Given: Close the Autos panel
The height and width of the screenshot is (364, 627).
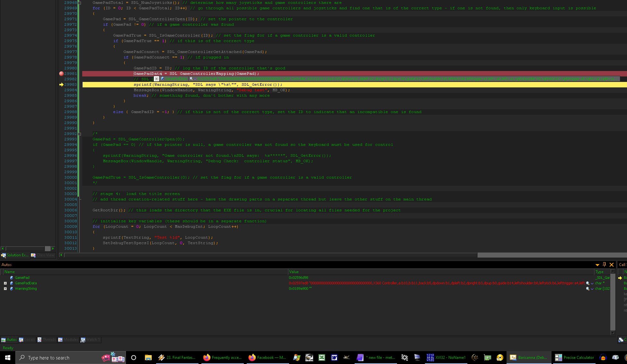Looking at the screenshot, I should coord(612,265).
